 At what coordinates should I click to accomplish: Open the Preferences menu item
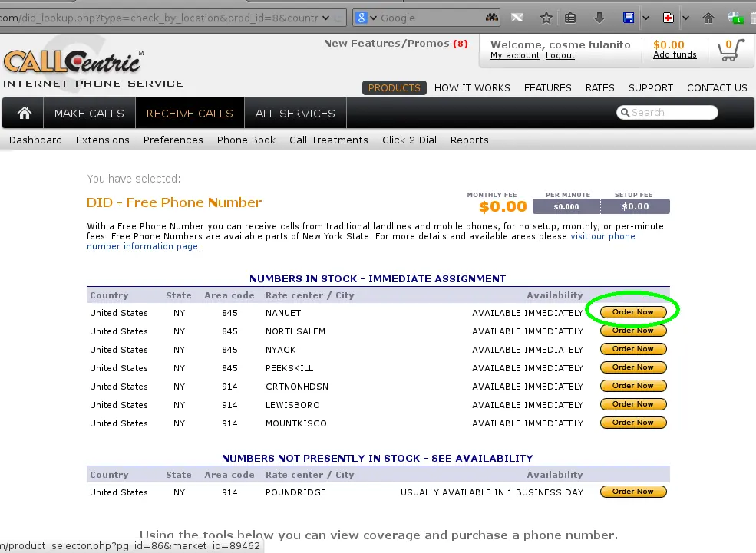coord(173,140)
